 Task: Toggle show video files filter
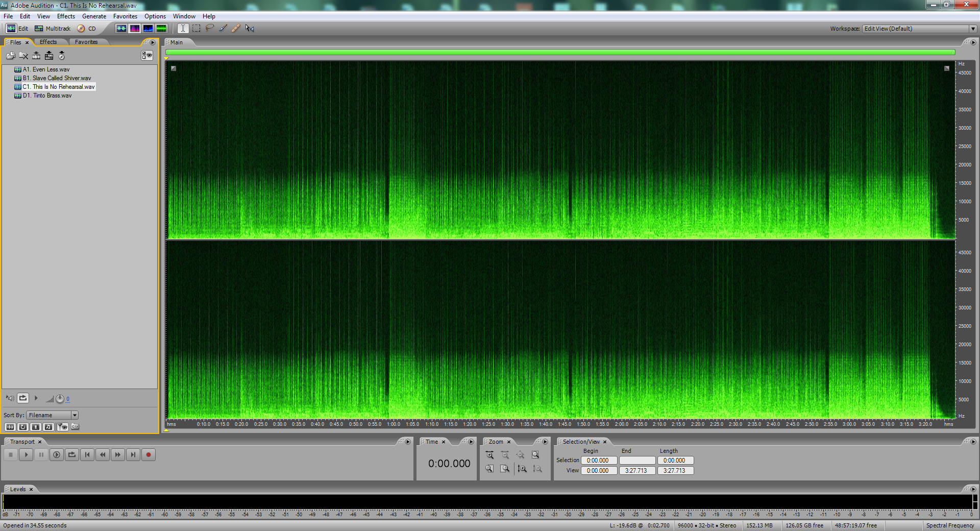tap(36, 427)
